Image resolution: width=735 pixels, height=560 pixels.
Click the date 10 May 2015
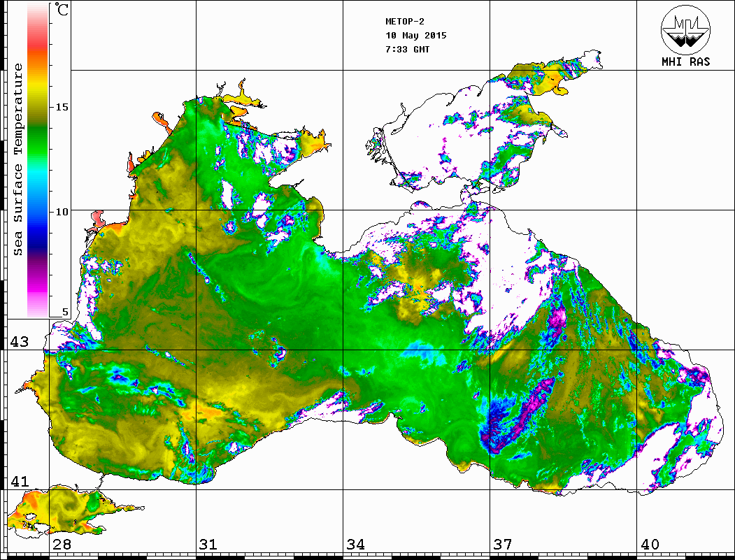[x=416, y=36]
